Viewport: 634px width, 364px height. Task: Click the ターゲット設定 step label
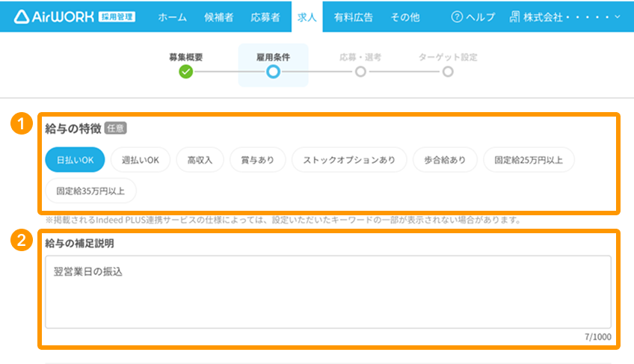coord(448,57)
